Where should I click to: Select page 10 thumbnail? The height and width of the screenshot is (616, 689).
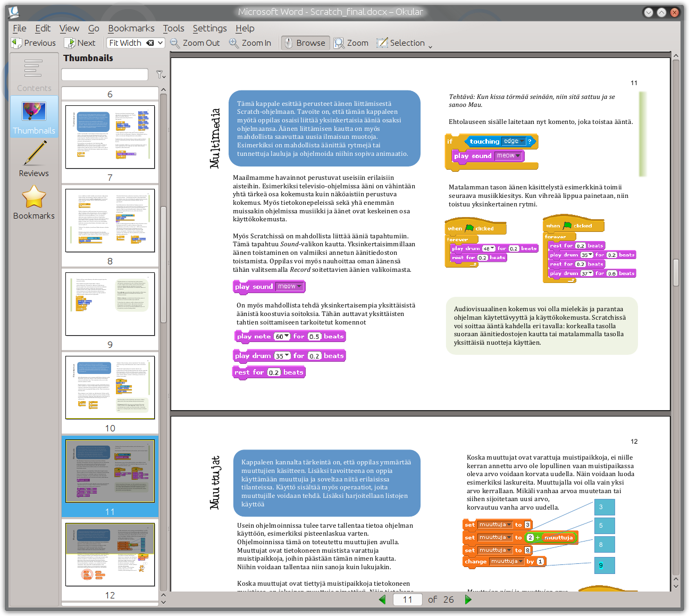point(110,387)
